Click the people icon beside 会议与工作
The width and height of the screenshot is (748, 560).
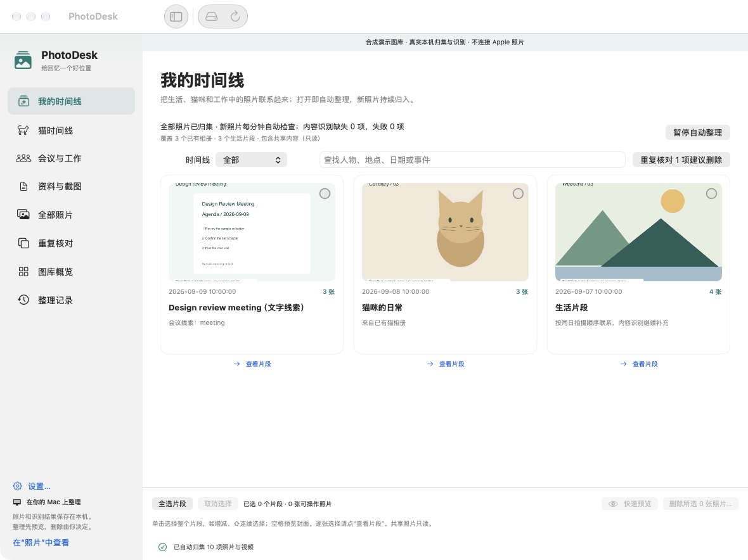click(23, 158)
